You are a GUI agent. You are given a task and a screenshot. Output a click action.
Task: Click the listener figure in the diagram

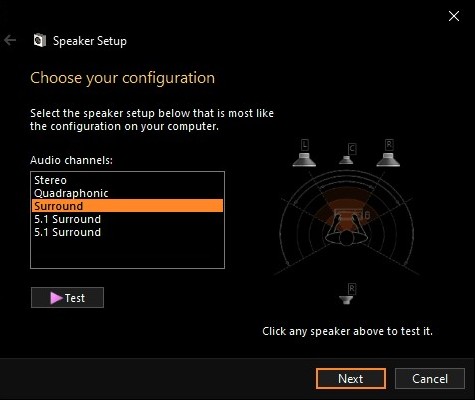[347, 228]
